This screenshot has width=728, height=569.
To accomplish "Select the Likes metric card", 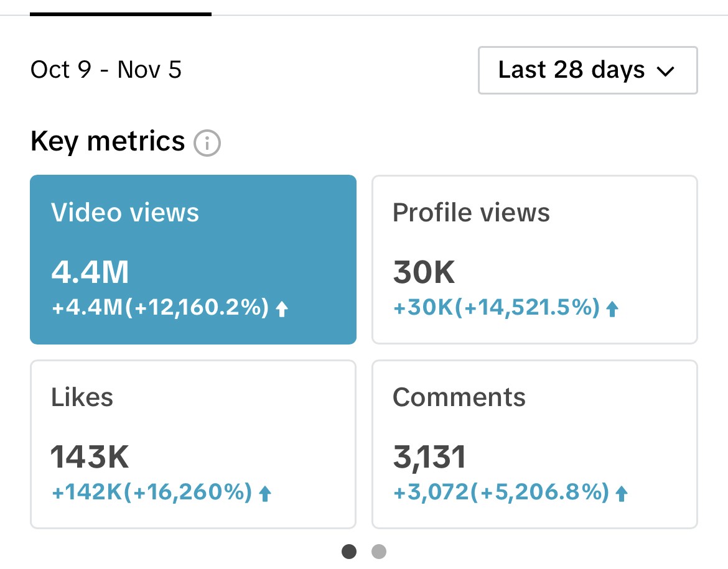I will pos(193,444).
